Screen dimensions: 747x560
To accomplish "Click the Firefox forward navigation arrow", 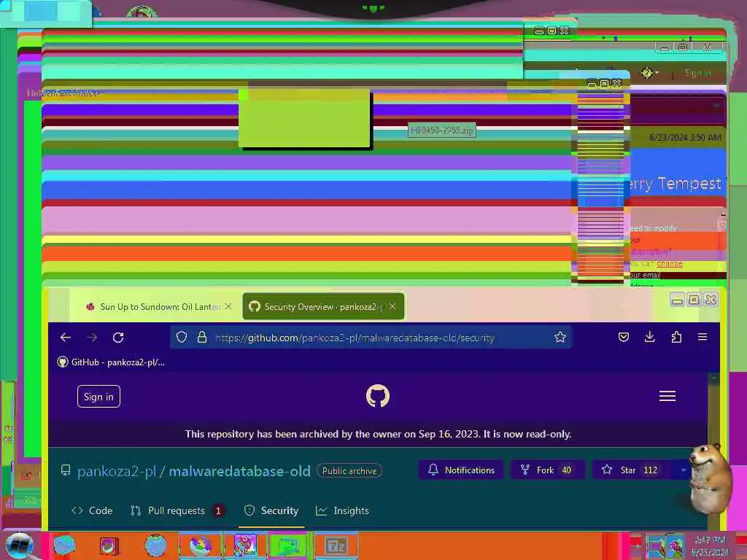I will tap(93, 338).
